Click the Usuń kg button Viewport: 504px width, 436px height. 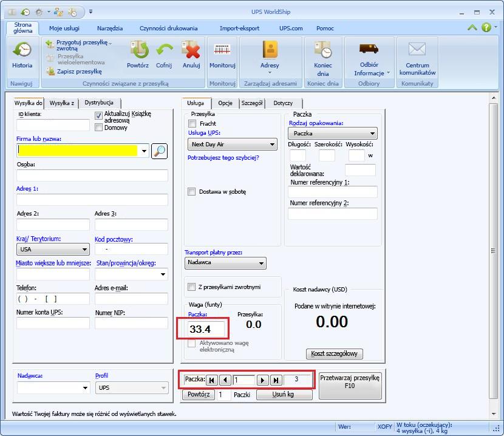[284, 395]
